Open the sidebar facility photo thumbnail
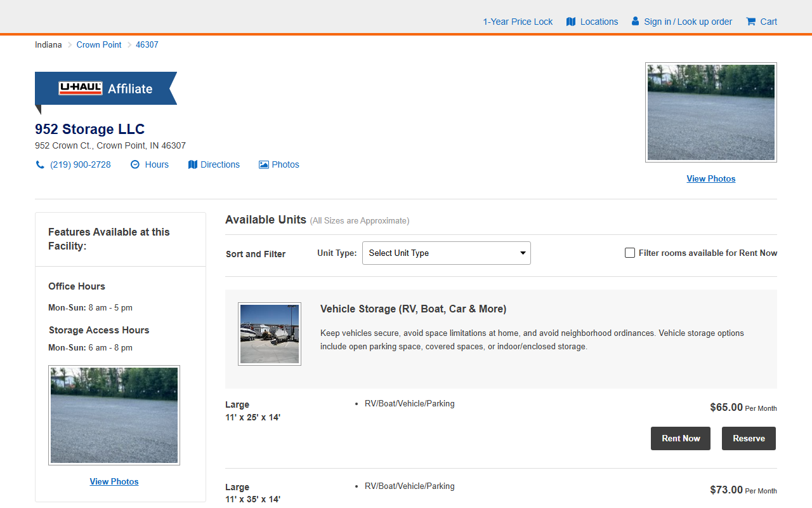Viewport: 812px width, 508px height. click(114, 415)
